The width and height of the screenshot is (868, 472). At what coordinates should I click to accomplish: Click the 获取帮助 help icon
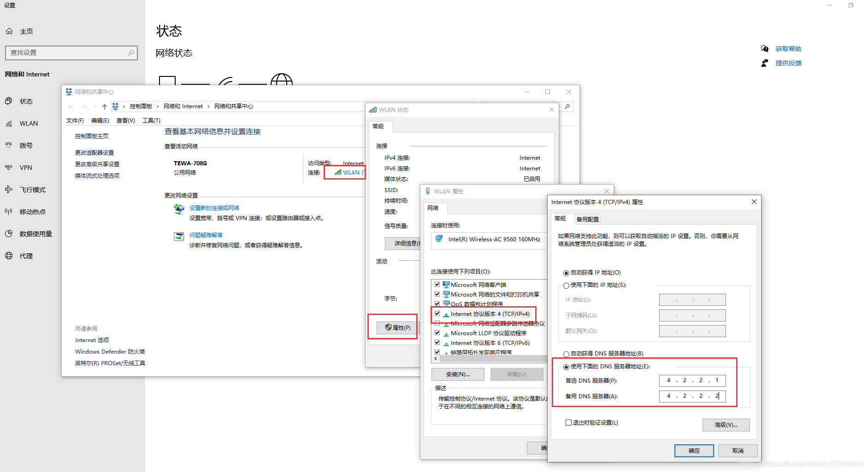click(x=765, y=49)
